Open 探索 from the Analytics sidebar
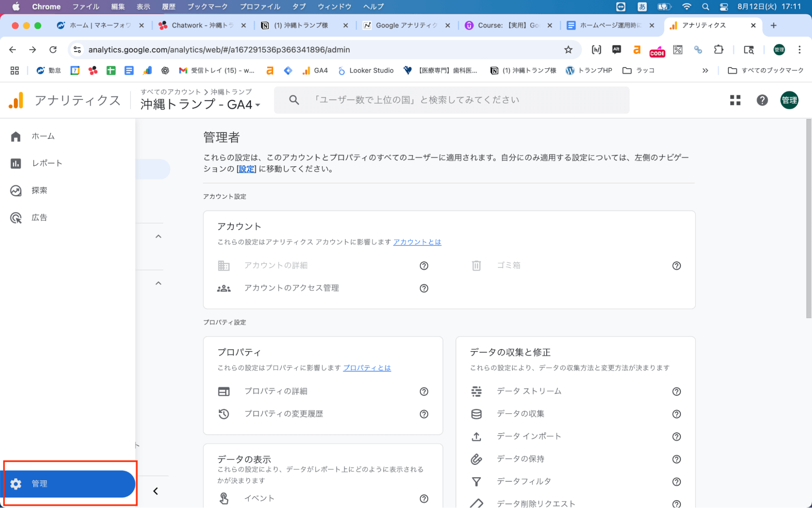 (x=39, y=190)
